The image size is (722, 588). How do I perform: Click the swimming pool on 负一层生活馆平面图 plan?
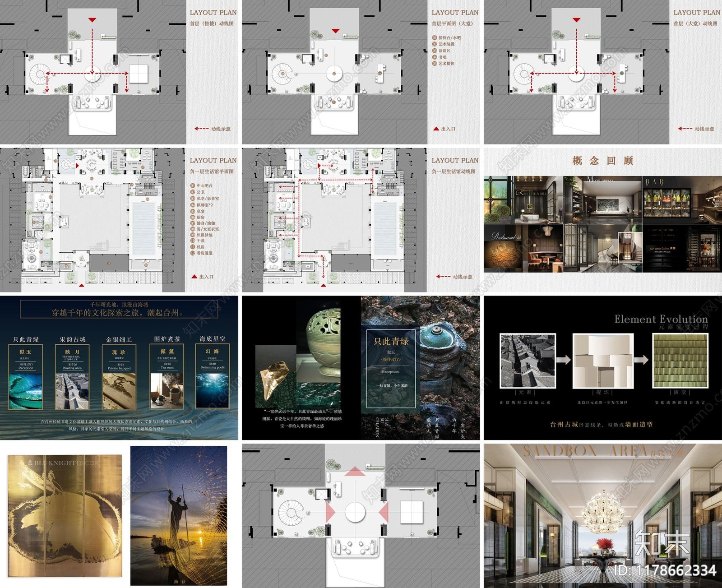point(144,229)
